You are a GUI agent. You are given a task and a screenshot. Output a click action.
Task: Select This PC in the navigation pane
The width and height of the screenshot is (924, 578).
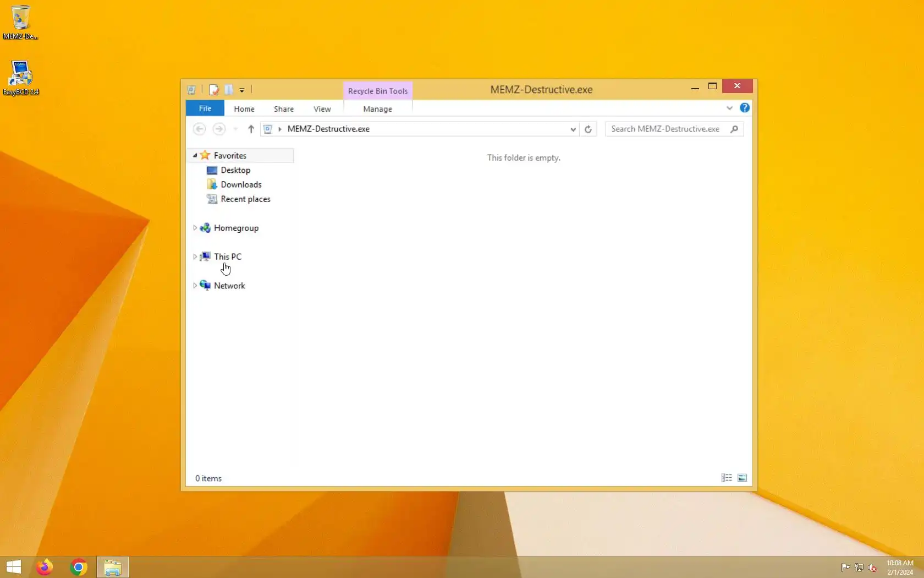228,257
